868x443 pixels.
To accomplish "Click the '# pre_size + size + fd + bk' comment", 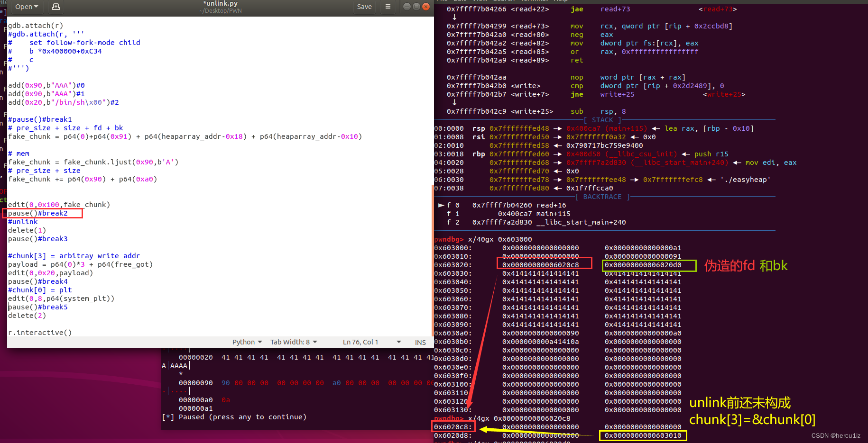I will pyautogui.click(x=65, y=128).
